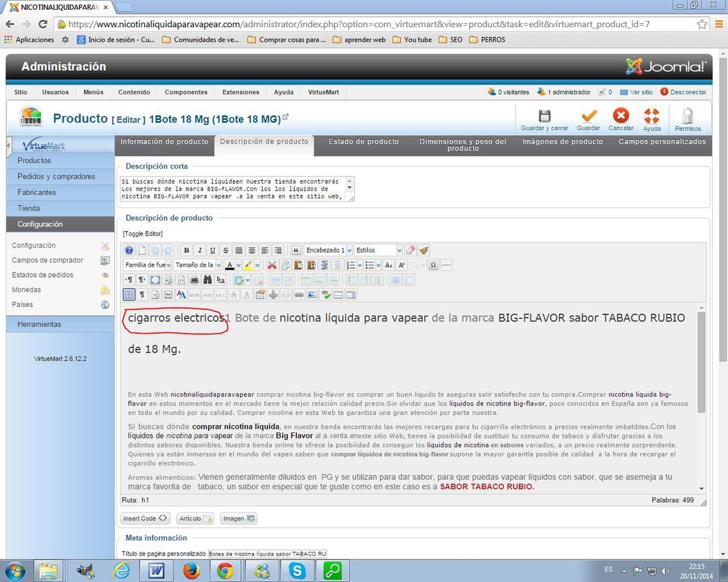Expand text color picker arrow
This screenshot has width=728, height=582.
coord(239,265)
